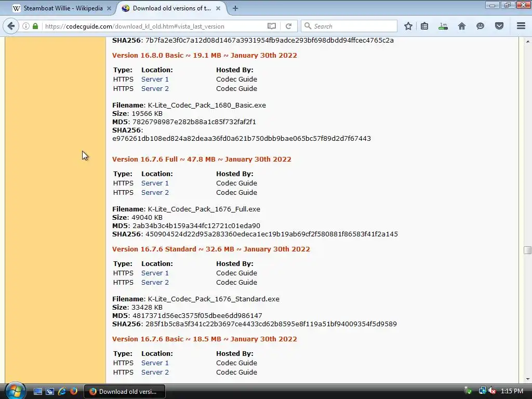The image size is (532, 399).
Task: Launch Internet Explorer from quick launch
Action: (62, 392)
